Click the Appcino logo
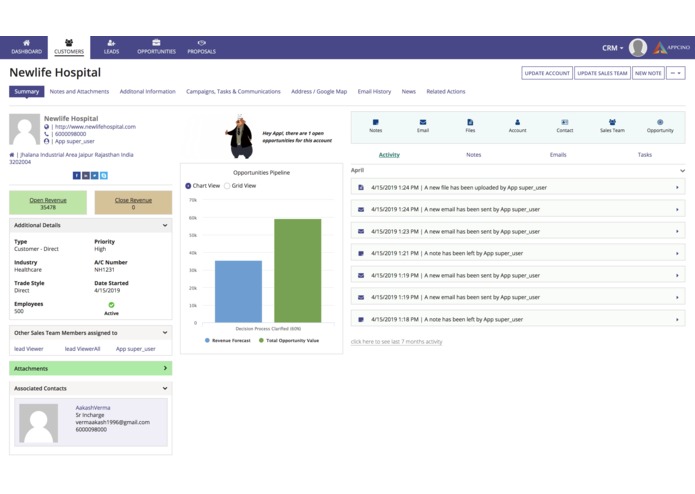The image size is (695, 494). [671, 47]
